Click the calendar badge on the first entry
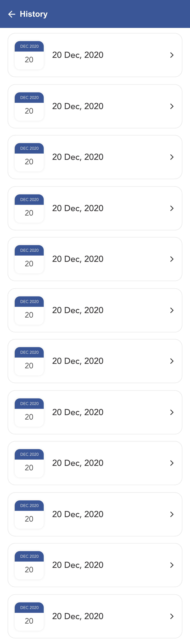This screenshot has width=190, height=644. (x=29, y=55)
